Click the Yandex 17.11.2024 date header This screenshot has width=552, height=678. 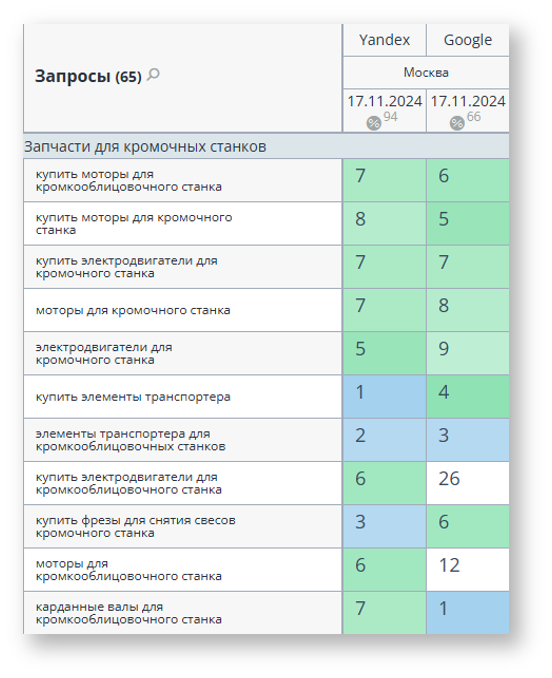coord(384,101)
